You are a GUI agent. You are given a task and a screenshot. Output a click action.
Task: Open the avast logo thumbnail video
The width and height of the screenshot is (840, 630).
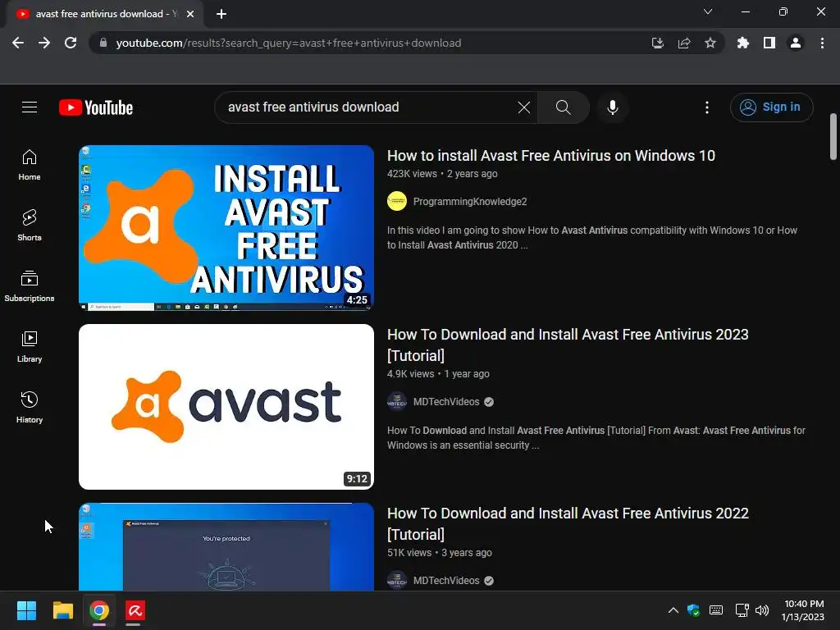[226, 407]
